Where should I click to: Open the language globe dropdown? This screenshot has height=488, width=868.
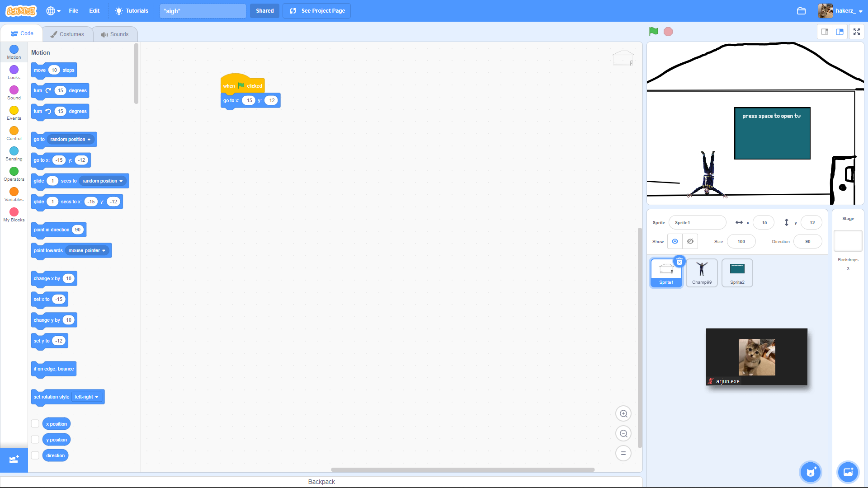53,11
